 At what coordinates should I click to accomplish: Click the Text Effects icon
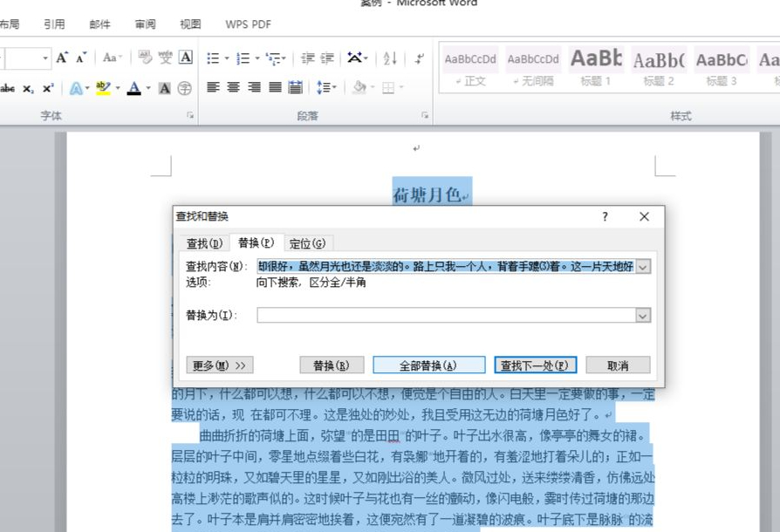point(76,85)
